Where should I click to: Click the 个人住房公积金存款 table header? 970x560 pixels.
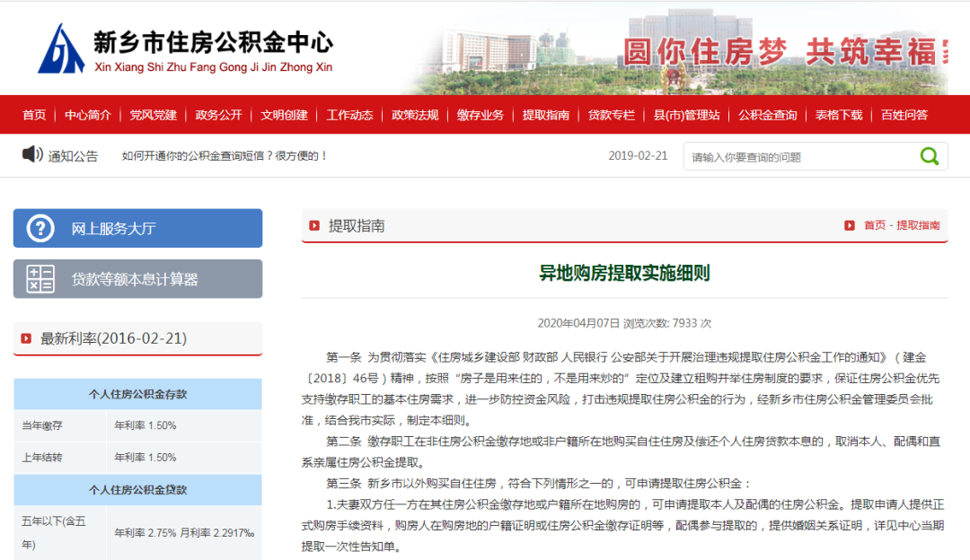138,394
